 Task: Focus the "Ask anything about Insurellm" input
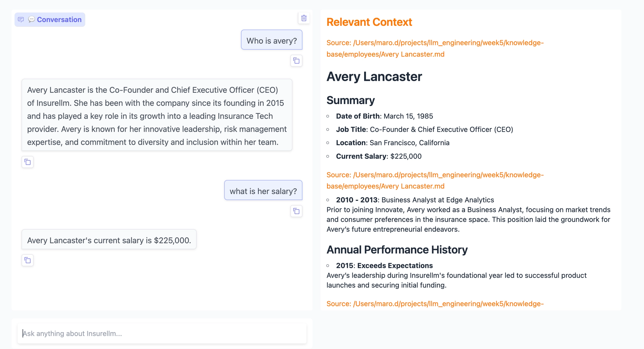pyautogui.click(x=162, y=333)
